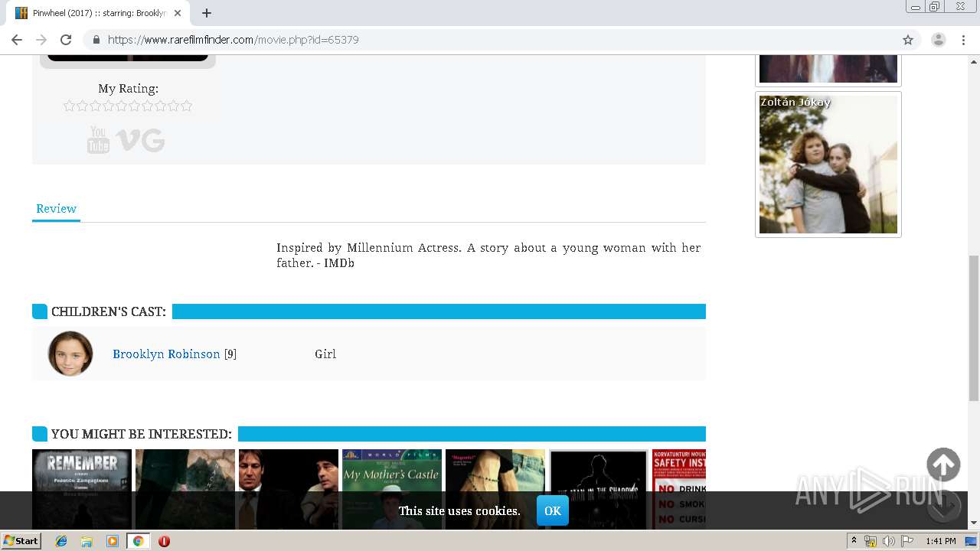Viewport: 980px width, 551px height.
Task: Click the scrollbar up arrow
Action: (x=974, y=60)
